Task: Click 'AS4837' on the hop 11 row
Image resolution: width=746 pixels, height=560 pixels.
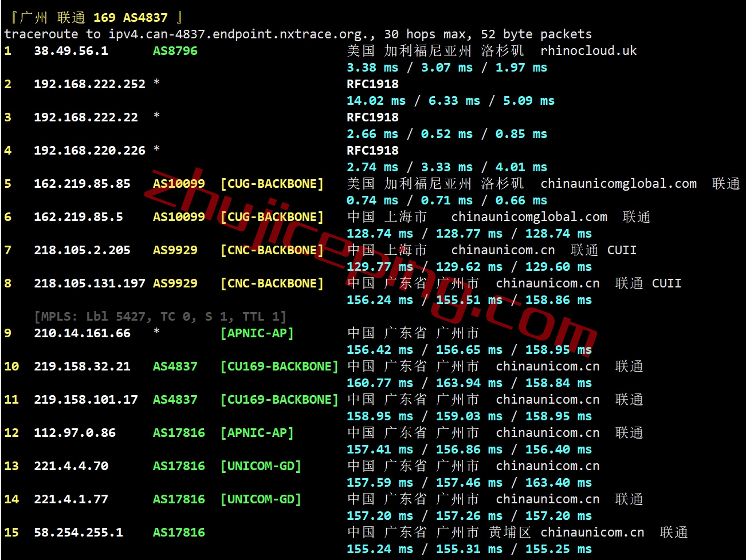Action: [x=175, y=400]
